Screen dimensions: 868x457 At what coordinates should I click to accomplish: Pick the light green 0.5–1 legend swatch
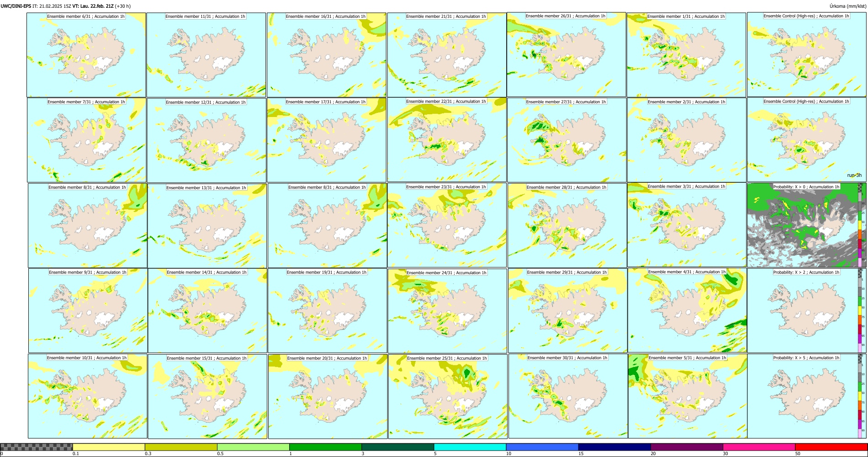[253, 447]
